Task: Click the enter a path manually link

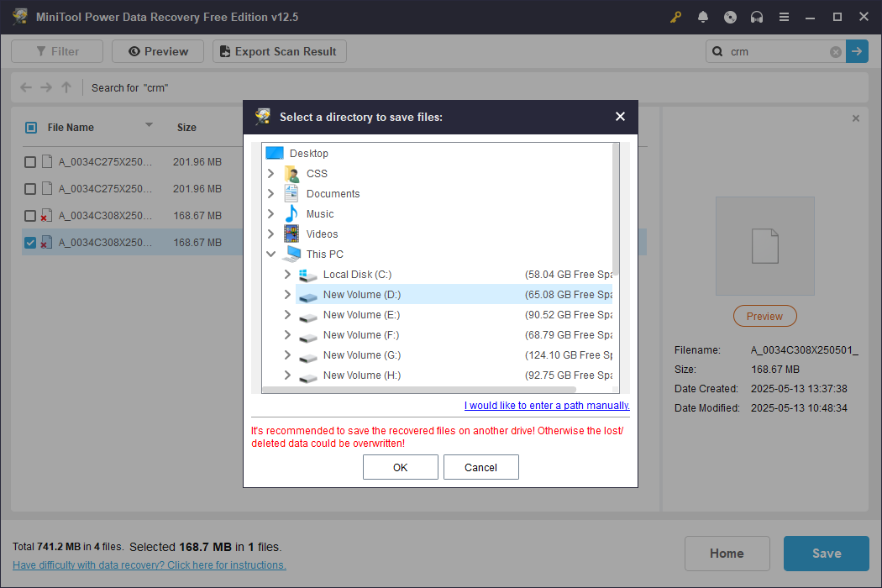Action: [547, 405]
